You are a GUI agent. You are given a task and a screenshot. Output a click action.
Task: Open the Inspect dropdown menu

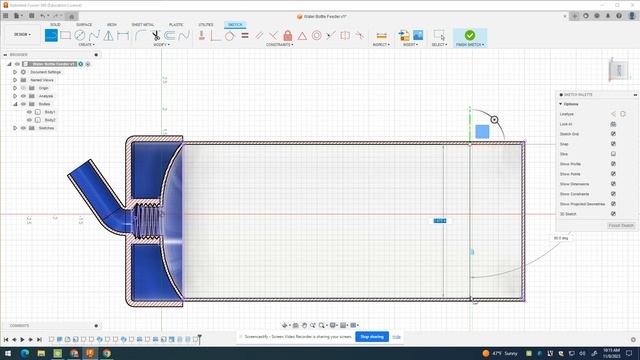381,44
